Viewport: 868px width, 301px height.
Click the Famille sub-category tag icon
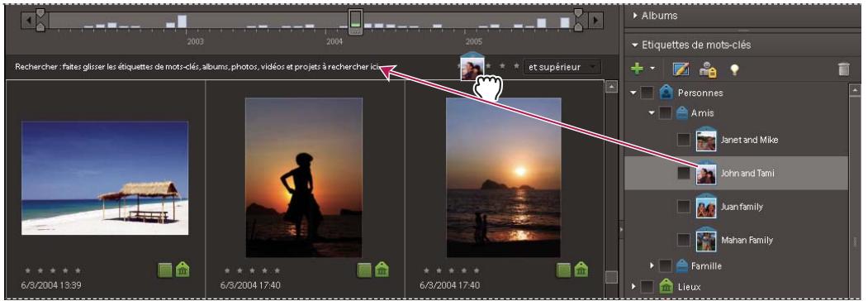pos(681,265)
